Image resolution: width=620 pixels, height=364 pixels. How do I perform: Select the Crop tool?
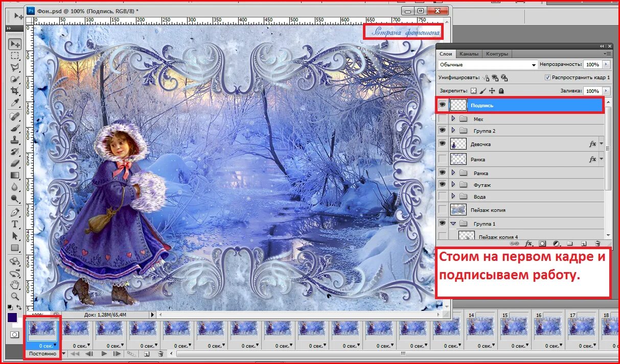tap(15, 91)
